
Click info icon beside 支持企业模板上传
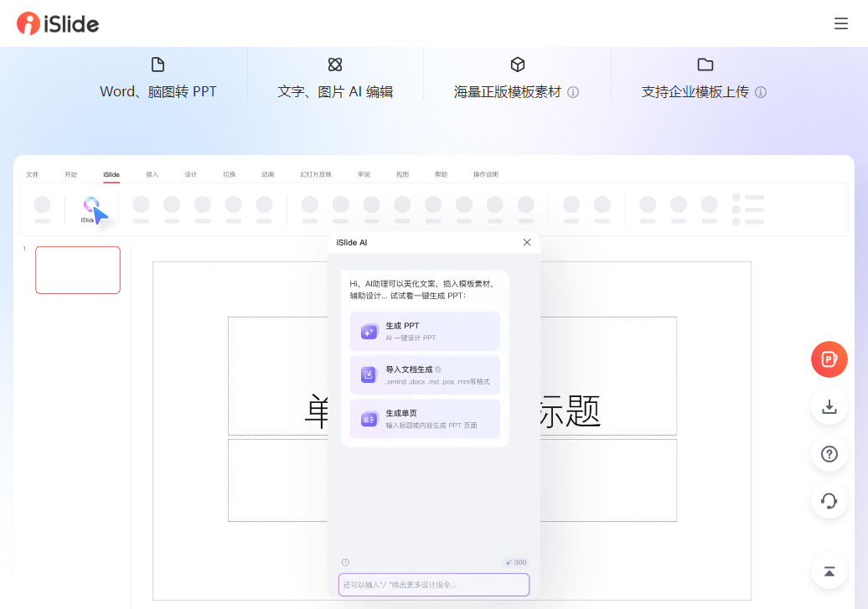click(x=761, y=92)
